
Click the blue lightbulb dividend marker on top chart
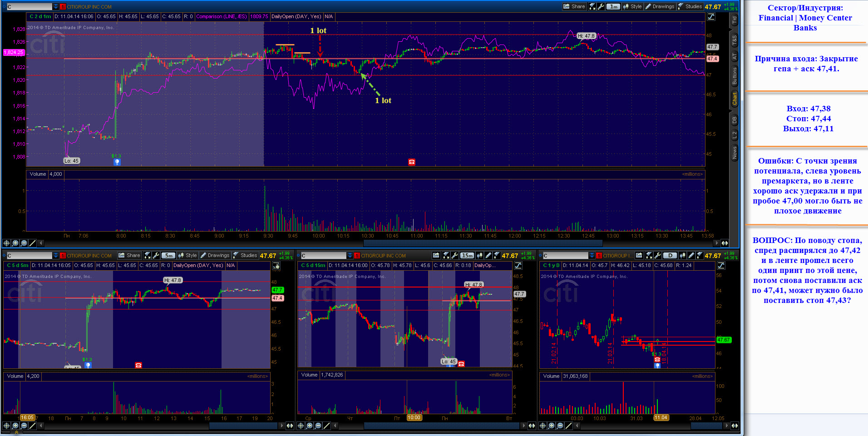(x=117, y=162)
